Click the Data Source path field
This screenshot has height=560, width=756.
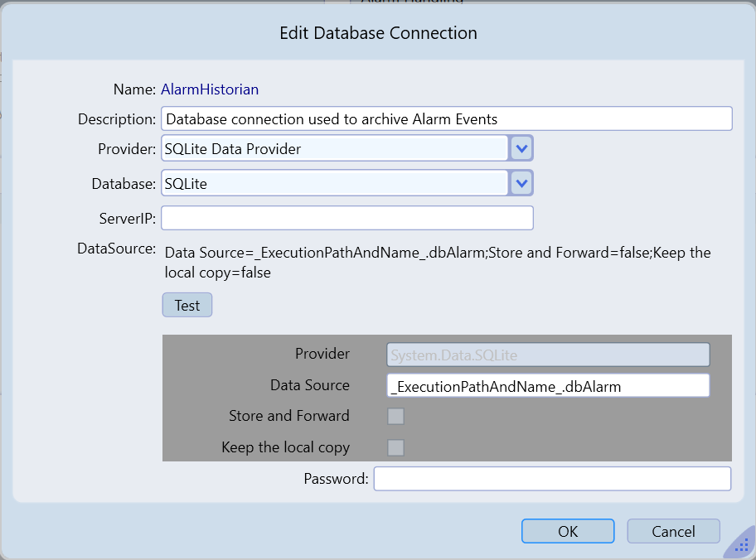(x=548, y=386)
